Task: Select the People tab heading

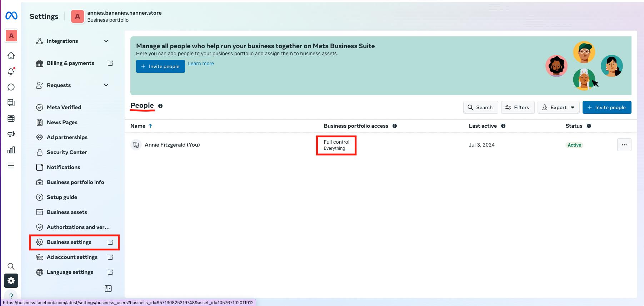Action: tap(142, 106)
